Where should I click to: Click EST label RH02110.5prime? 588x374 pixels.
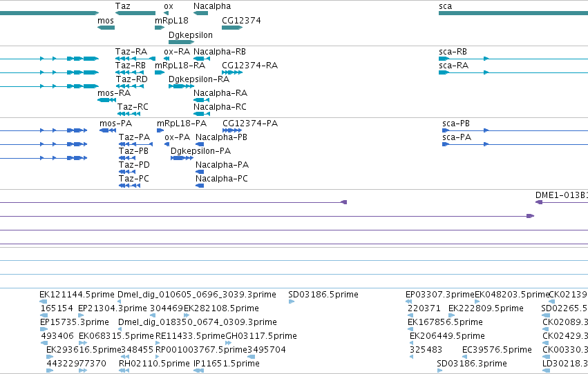click(x=154, y=364)
